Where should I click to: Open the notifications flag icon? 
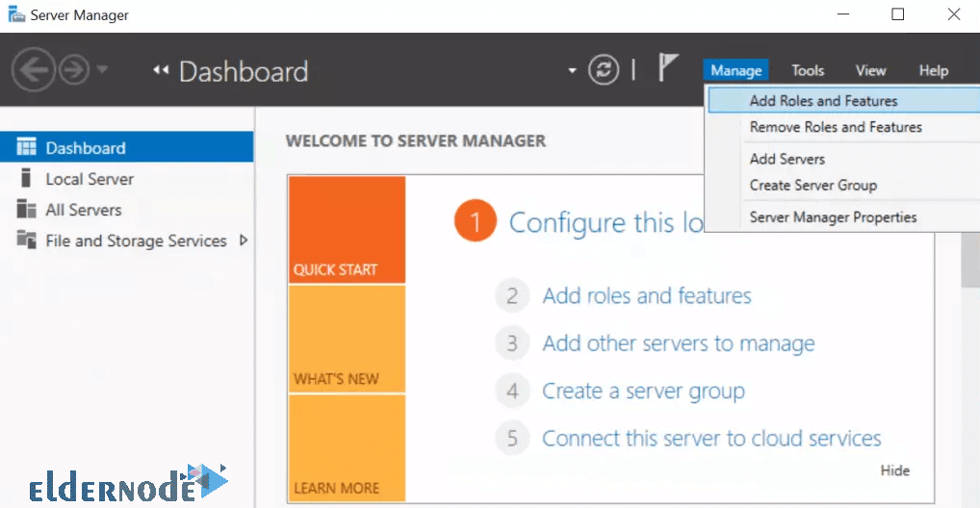(667, 66)
